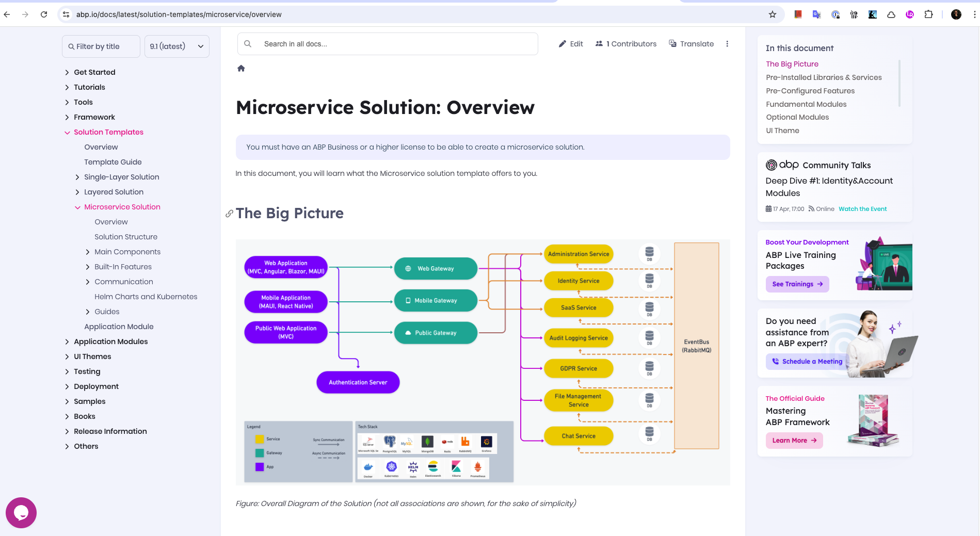Open the version 9.1 (latest) dropdown
Viewport: 980px width, 536px height.
point(176,46)
